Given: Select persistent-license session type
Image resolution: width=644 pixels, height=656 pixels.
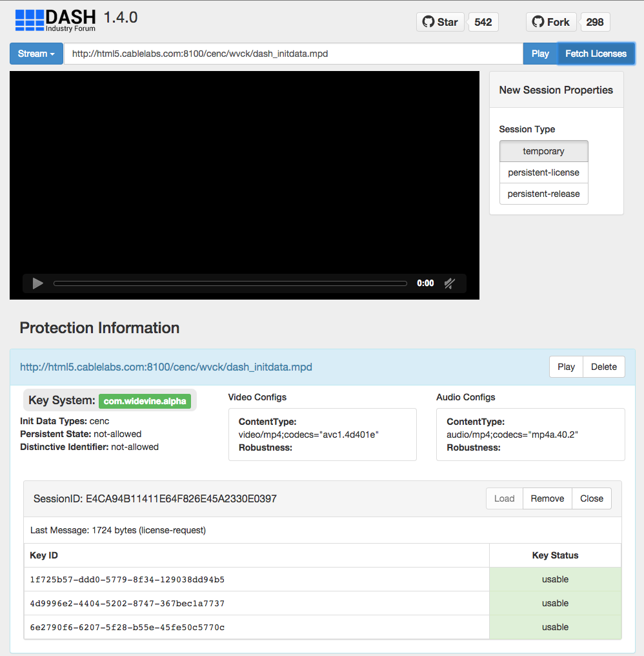Looking at the screenshot, I should (543, 172).
